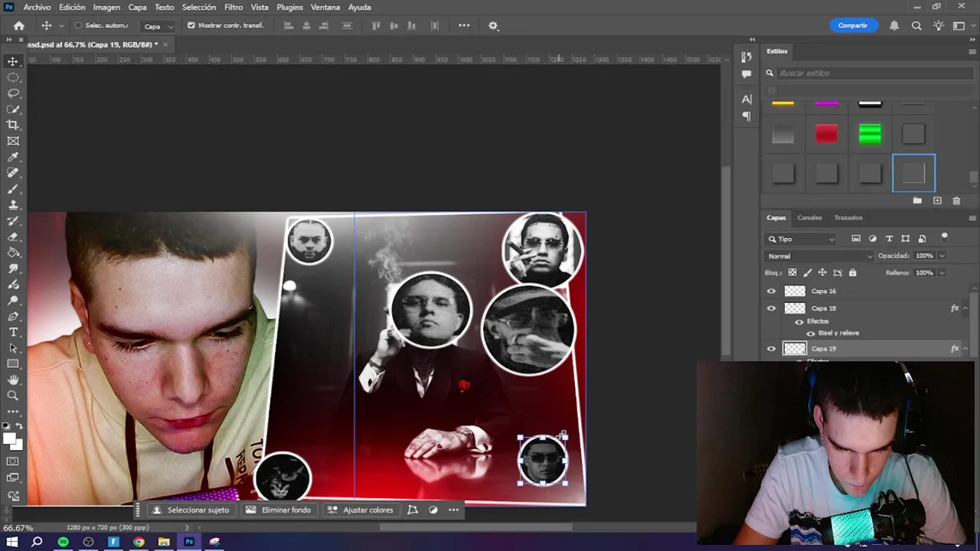
Task: Select the Hand tool
Action: pyautogui.click(x=13, y=380)
